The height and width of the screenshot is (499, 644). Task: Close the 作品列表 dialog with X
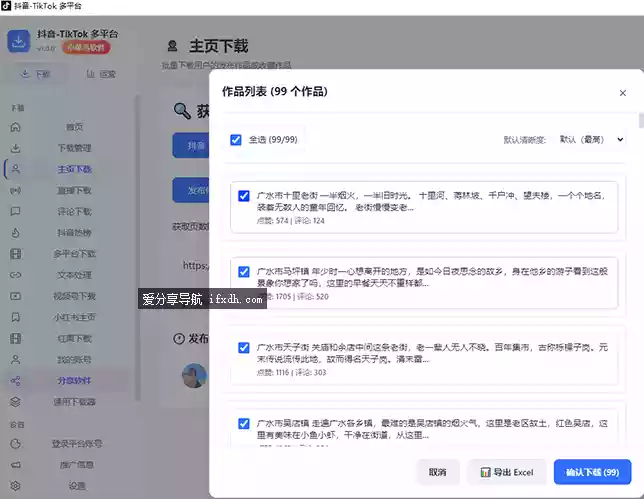(623, 93)
